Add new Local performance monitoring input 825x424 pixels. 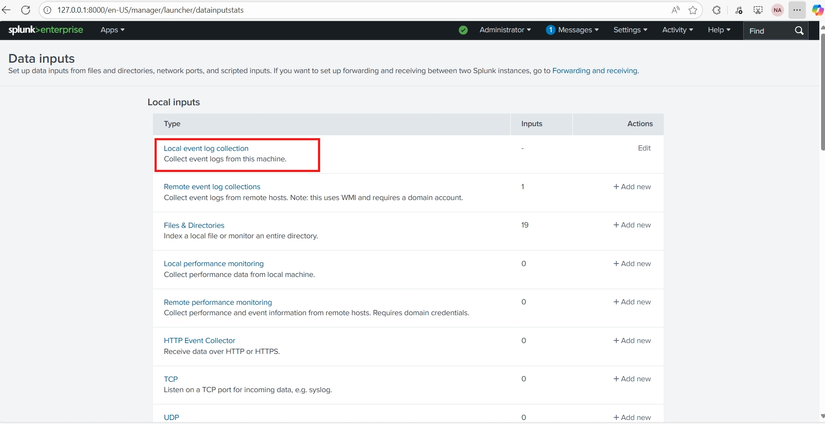pyautogui.click(x=632, y=264)
